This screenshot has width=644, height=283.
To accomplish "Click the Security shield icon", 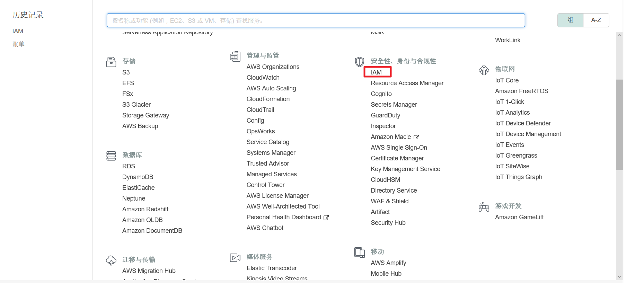I will pyautogui.click(x=359, y=62).
